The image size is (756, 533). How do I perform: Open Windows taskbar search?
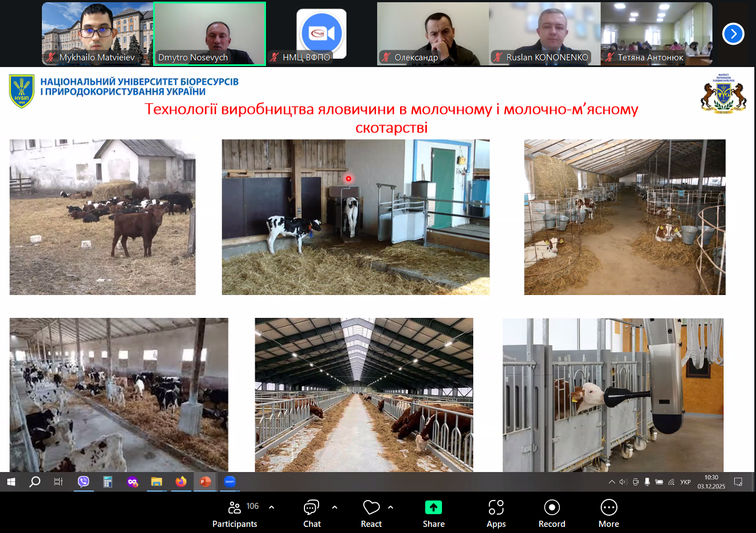(x=35, y=482)
